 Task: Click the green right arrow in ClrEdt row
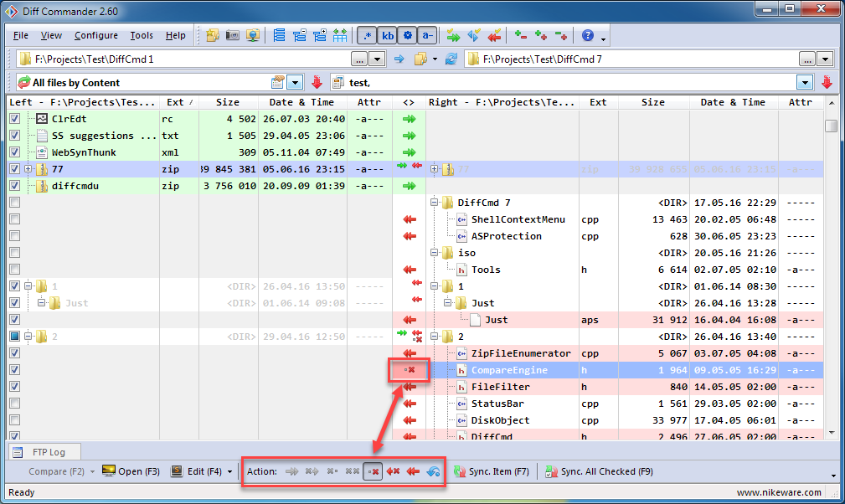409,119
